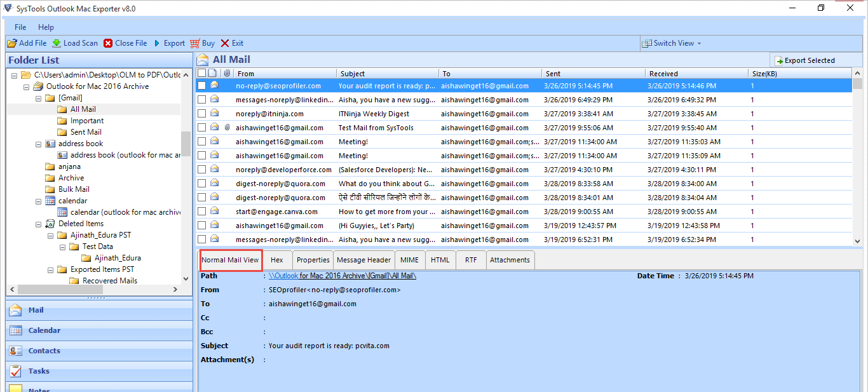Check the 'What do you think about G...' email checkbox

click(x=201, y=184)
